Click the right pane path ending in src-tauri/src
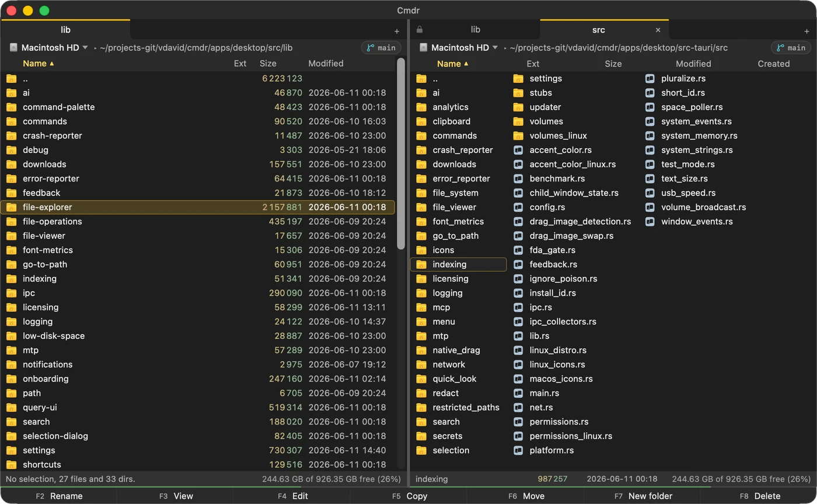This screenshot has width=817, height=504. tap(619, 48)
